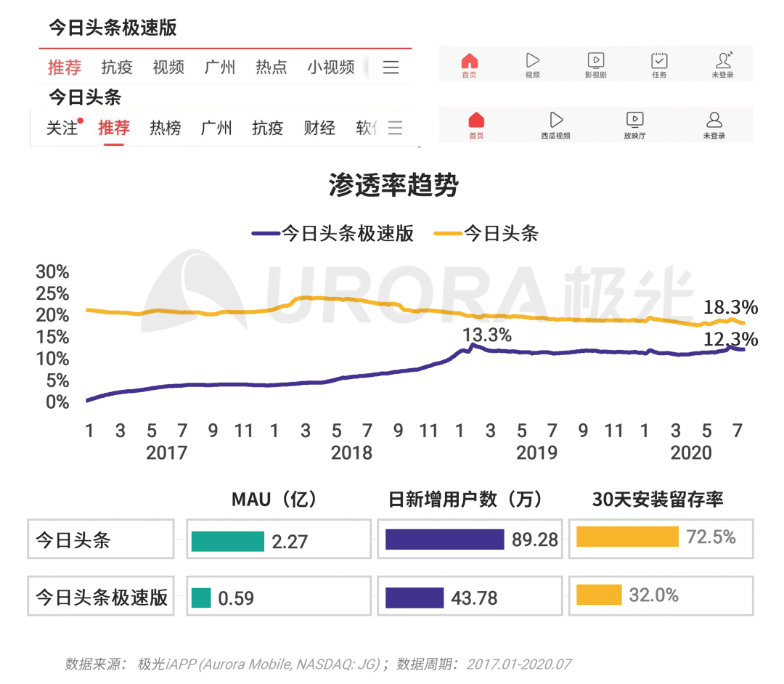Open the 影视剧 icon in navigation bar

tap(595, 61)
